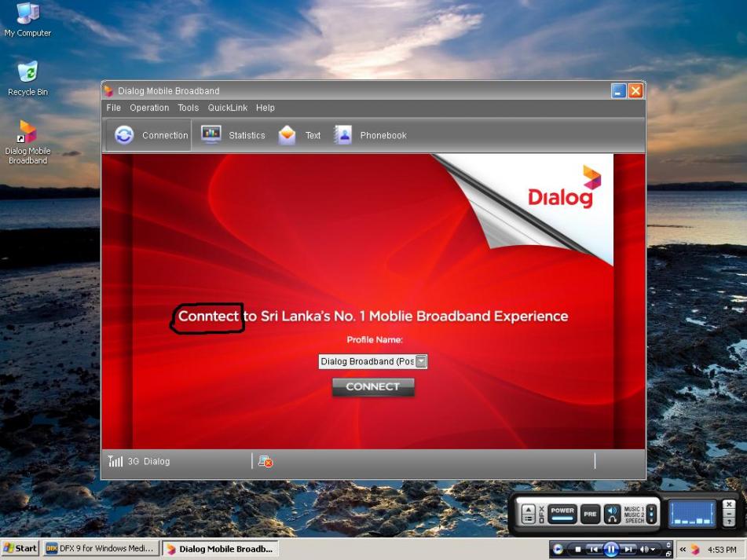This screenshot has height=560, width=747.
Task: Click the media player toolbar up/down arrows
Action: point(668,545)
